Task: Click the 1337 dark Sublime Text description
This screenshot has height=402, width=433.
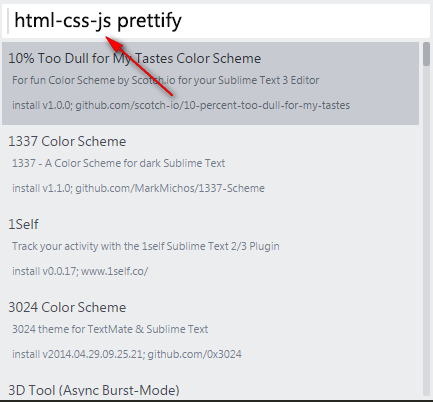Action: [118, 163]
